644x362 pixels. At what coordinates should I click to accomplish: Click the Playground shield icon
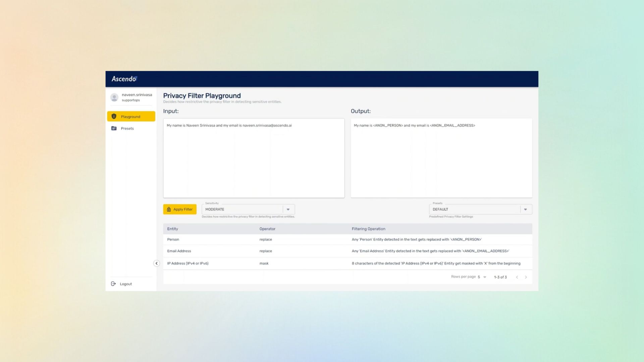(x=114, y=116)
